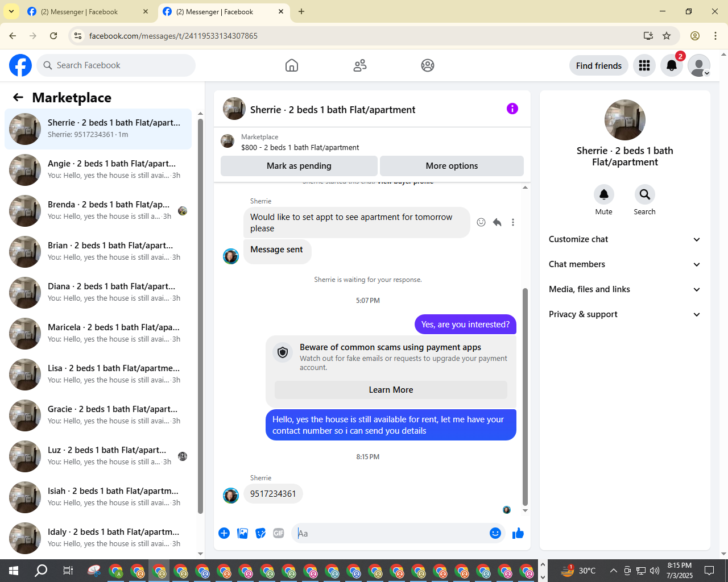This screenshot has height=582, width=728.
Task: Go back using the Marketplace back arrow
Action: 18,97
